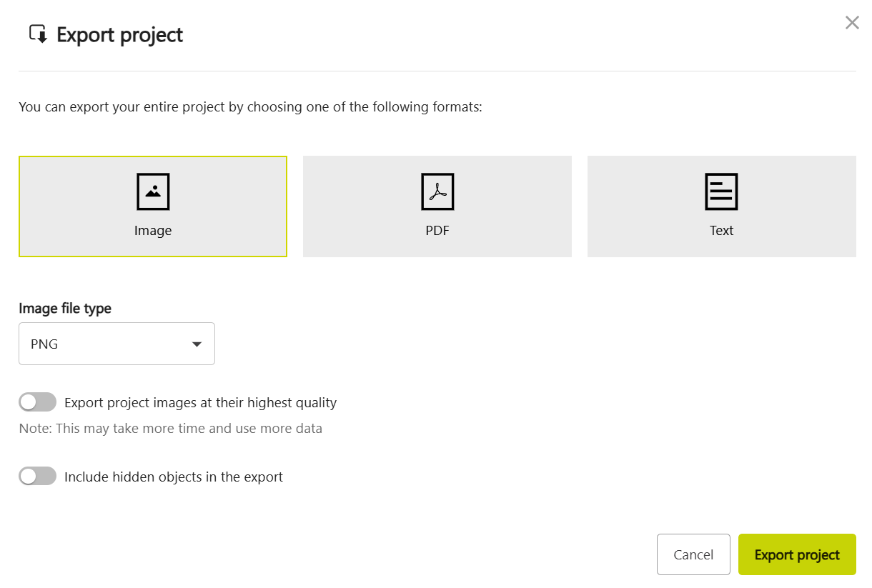Turn on the include hidden objects toggle
872x588 pixels.
click(x=37, y=477)
